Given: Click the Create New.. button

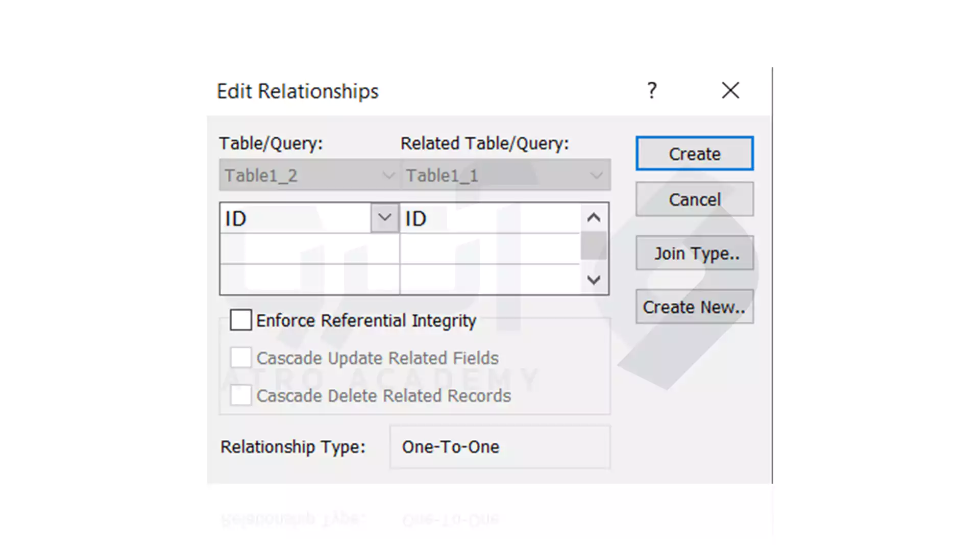Looking at the screenshot, I should coord(694,307).
